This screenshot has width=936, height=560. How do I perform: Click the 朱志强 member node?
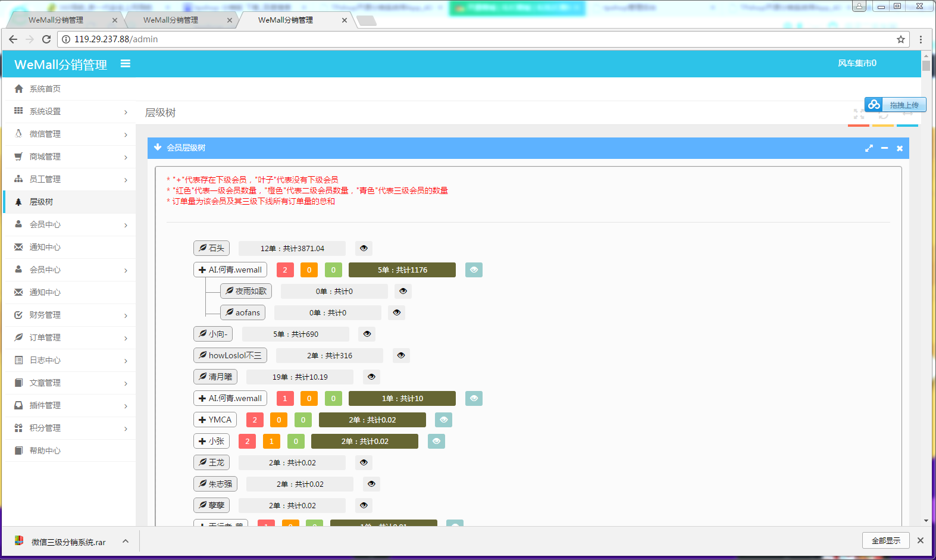pos(215,484)
